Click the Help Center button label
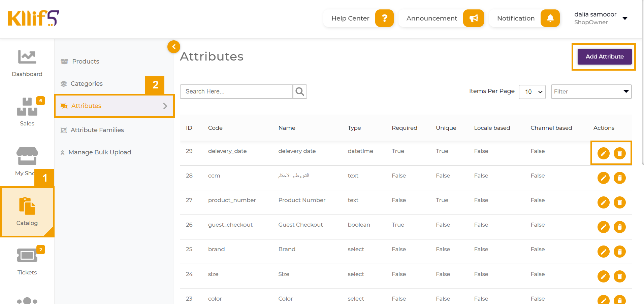Screen dimensions: 644x304 350,18
